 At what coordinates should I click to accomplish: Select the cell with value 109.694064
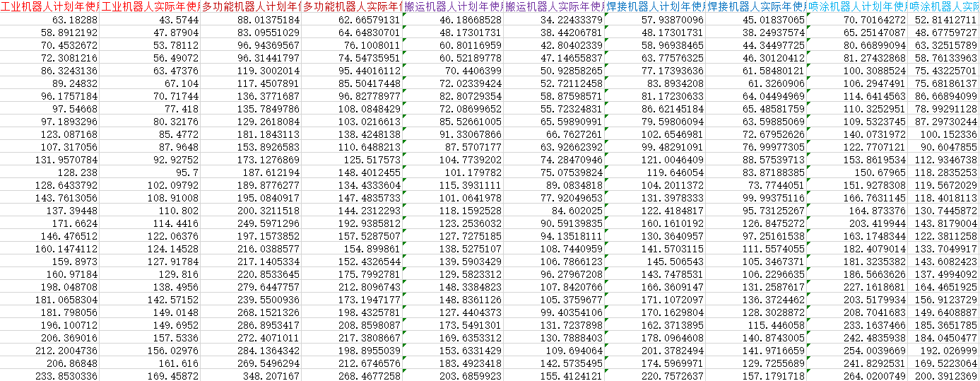[554, 350]
